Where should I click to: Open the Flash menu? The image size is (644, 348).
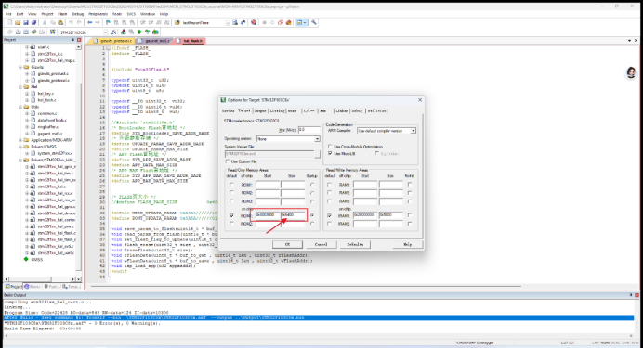tap(62, 14)
